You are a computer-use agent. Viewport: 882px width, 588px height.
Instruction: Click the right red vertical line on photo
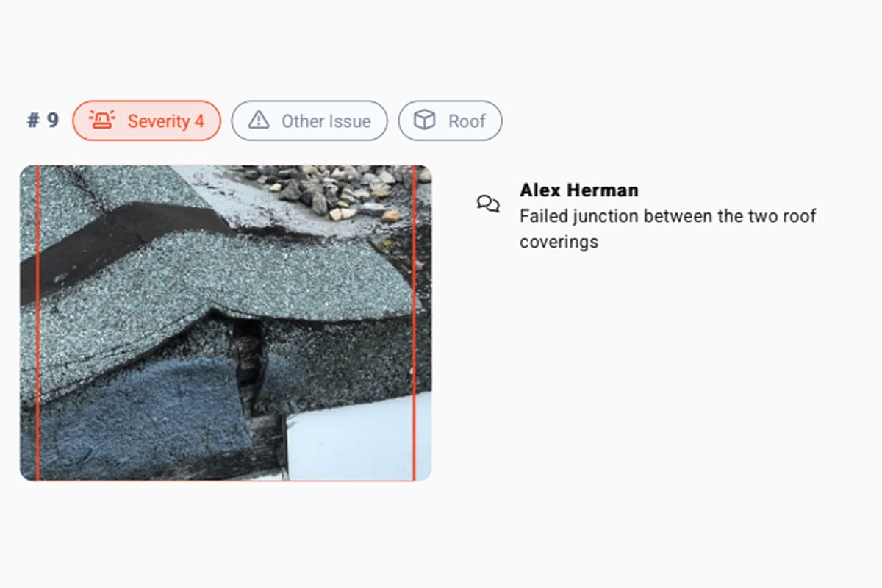tap(414, 323)
